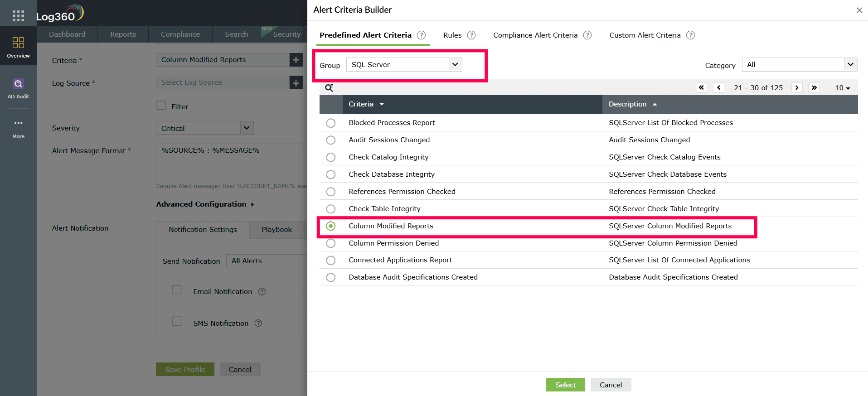Open the apps grid launcher icon
The image size is (868, 396).
18,16
